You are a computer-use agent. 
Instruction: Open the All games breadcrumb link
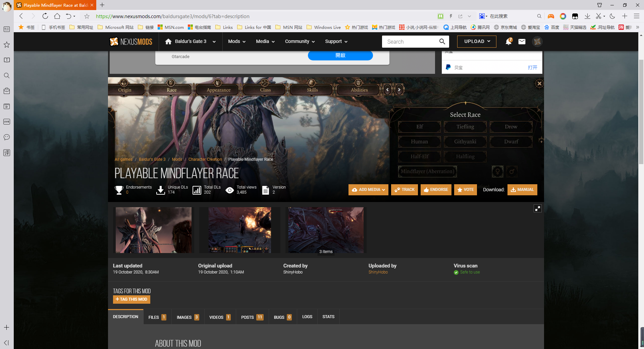click(x=123, y=159)
